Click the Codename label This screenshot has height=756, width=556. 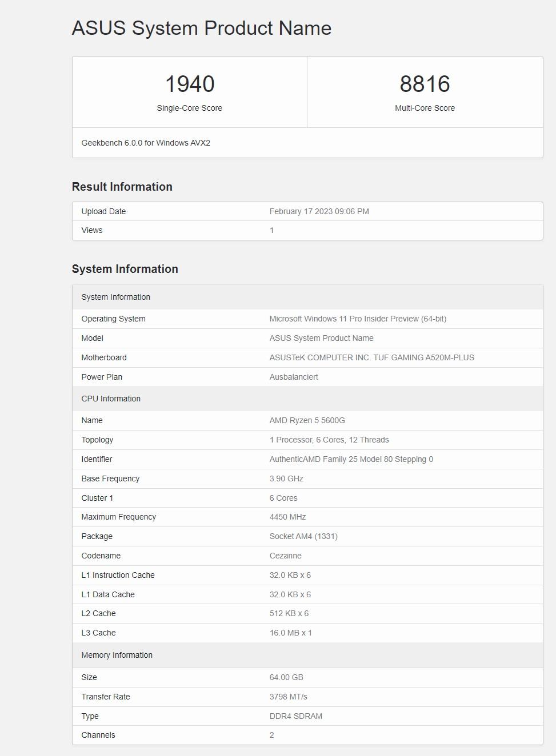click(x=101, y=556)
